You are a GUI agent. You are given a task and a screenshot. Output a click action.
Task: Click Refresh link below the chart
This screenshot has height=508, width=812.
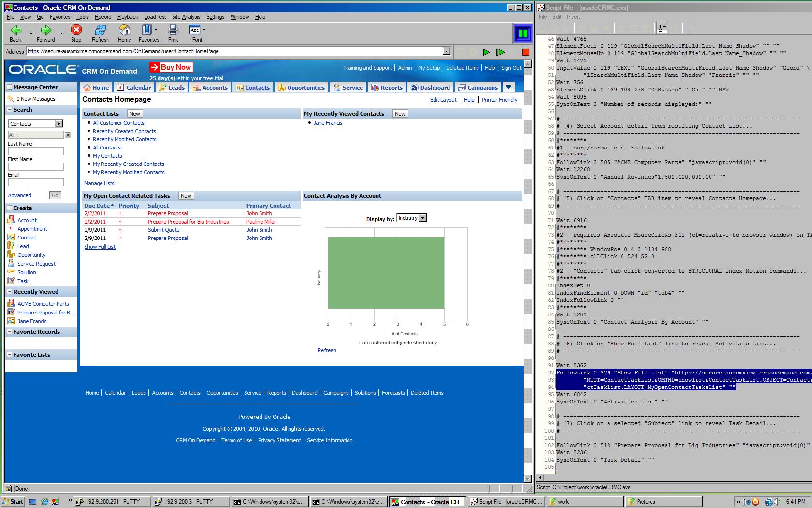pos(327,350)
